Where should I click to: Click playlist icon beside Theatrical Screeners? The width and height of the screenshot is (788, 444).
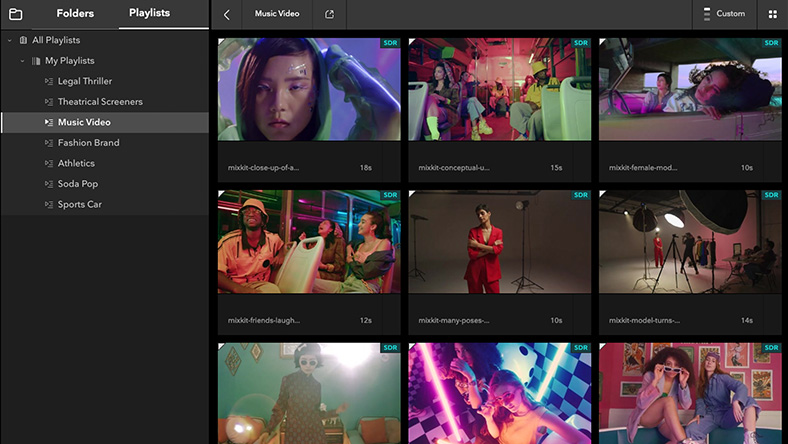tap(49, 102)
